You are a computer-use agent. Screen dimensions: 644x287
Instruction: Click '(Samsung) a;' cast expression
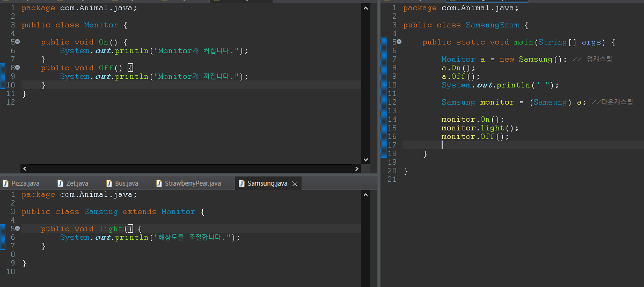point(558,102)
